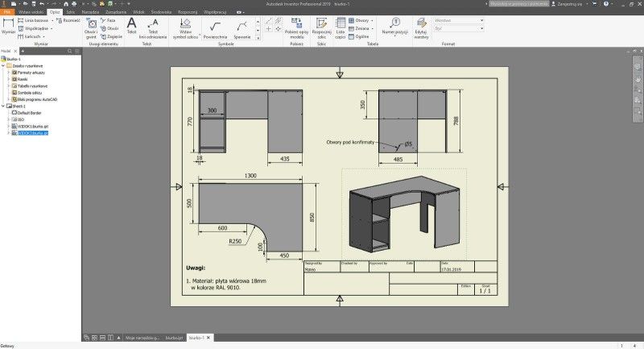Collapse the Sheet:1 tree node

tap(3, 106)
